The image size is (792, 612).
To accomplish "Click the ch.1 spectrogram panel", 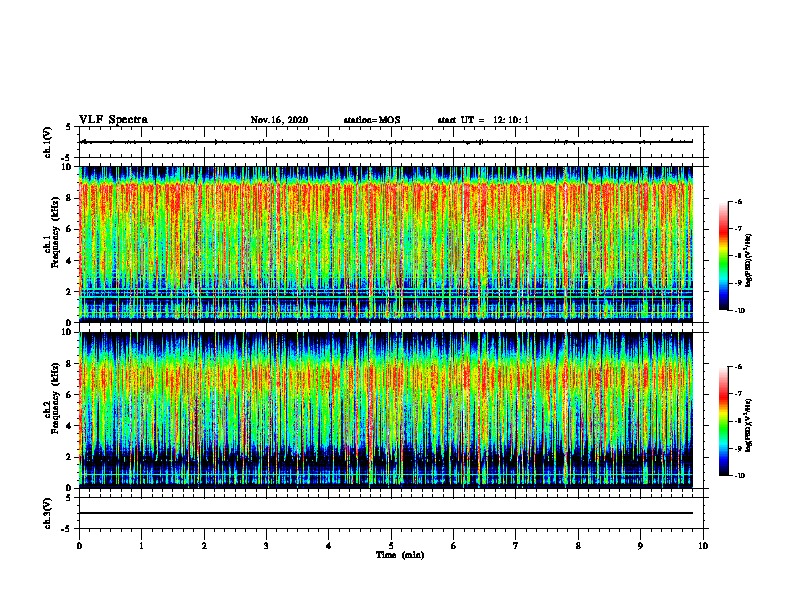I will 386,244.
